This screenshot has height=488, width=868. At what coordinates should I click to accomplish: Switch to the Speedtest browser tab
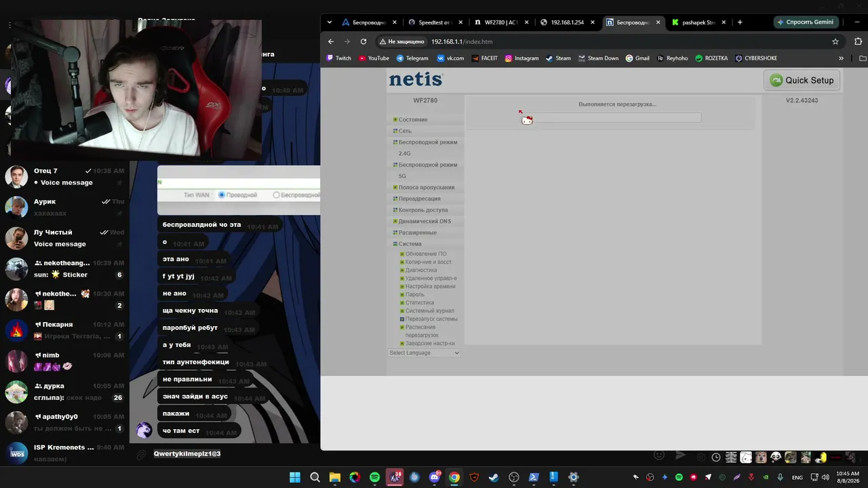click(434, 22)
